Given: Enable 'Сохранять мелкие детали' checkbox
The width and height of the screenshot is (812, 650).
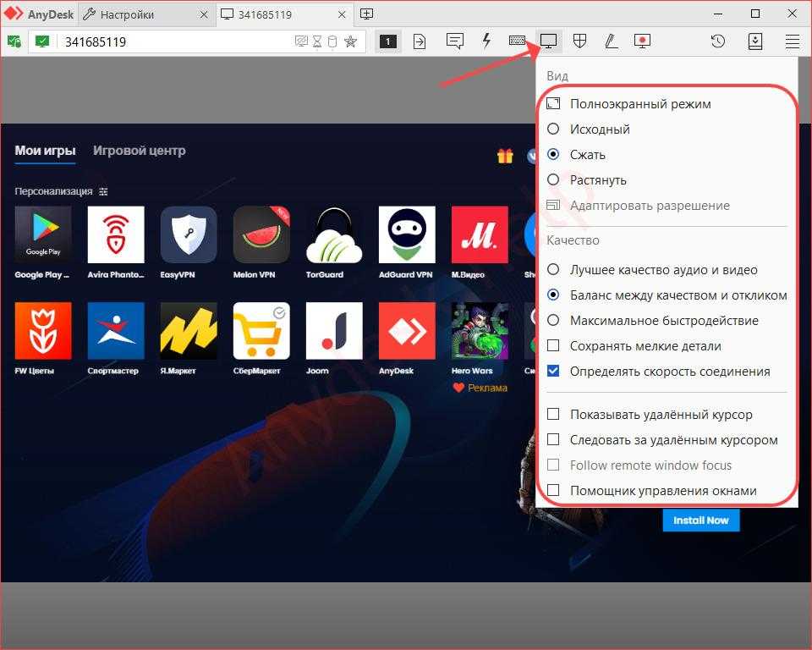Looking at the screenshot, I should click(x=553, y=346).
